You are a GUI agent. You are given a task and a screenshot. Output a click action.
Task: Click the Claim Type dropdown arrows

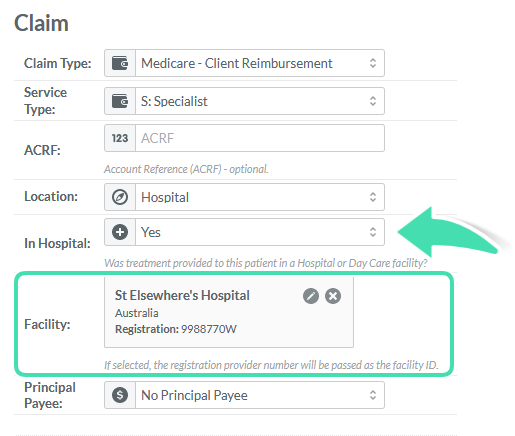(x=373, y=63)
